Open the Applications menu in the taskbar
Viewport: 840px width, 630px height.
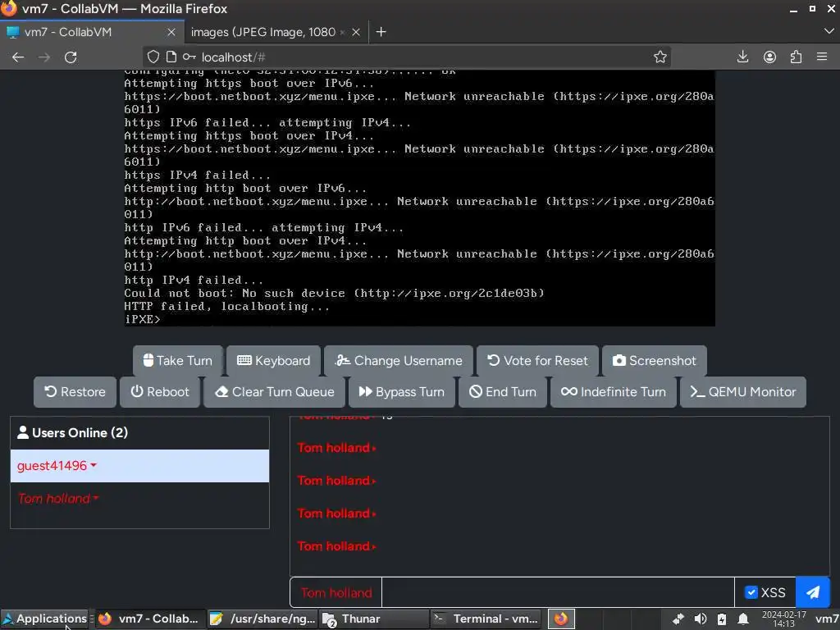click(x=45, y=619)
